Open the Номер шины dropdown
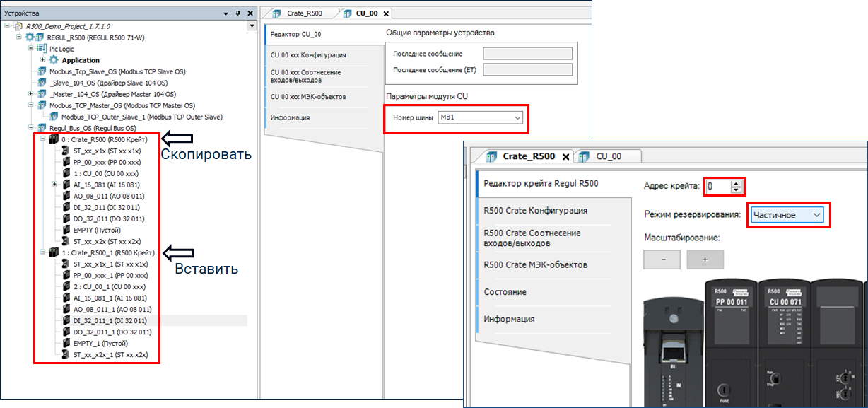 pyautogui.click(x=517, y=117)
